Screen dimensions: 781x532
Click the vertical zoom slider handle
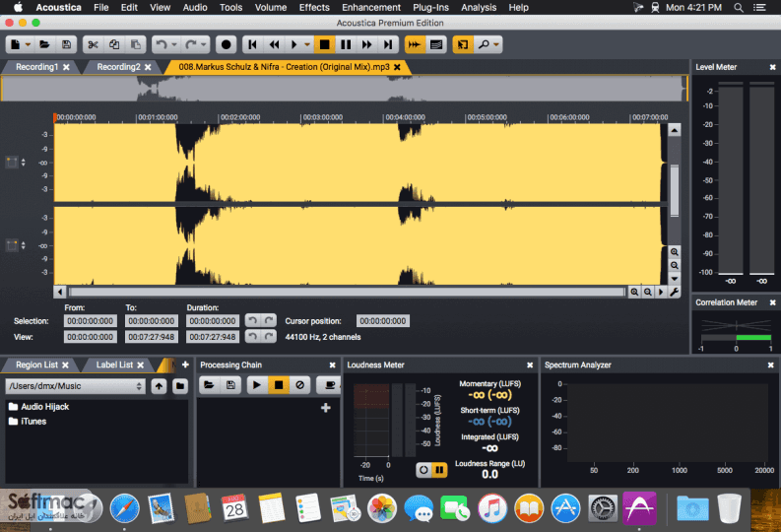coord(675,191)
